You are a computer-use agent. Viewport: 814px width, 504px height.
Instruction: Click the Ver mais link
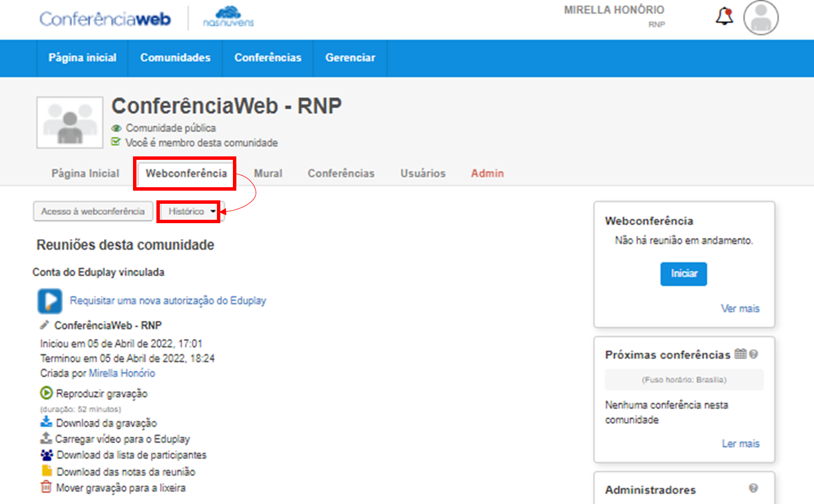(x=740, y=308)
